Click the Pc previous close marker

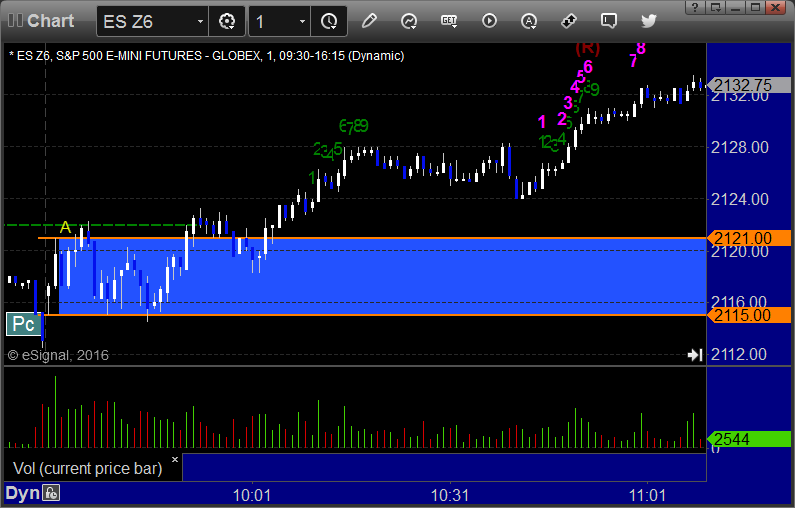[23, 324]
